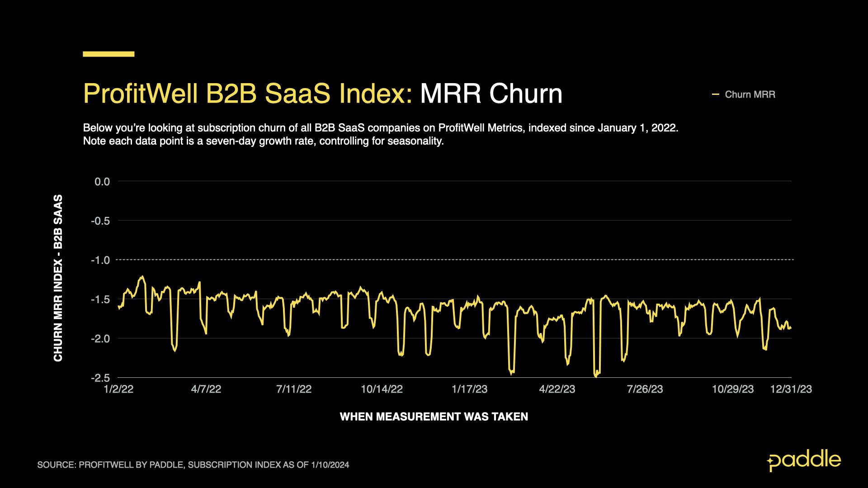This screenshot has height=488, width=868.
Task: Click the -2.5 y-axis label
Action: click(100, 378)
